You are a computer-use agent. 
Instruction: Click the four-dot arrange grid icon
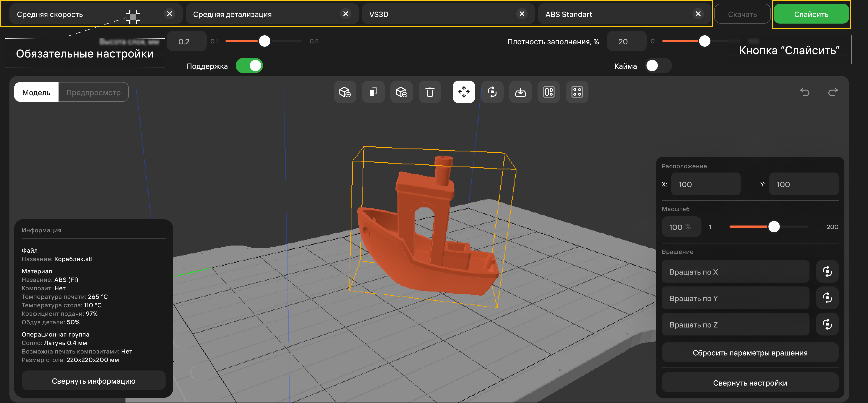click(x=577, y=92)
